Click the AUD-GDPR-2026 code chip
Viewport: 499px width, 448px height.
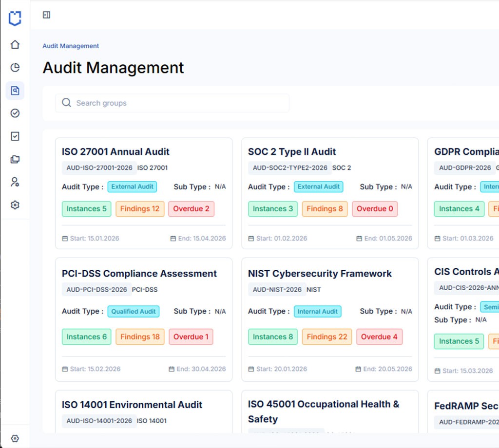465,168
